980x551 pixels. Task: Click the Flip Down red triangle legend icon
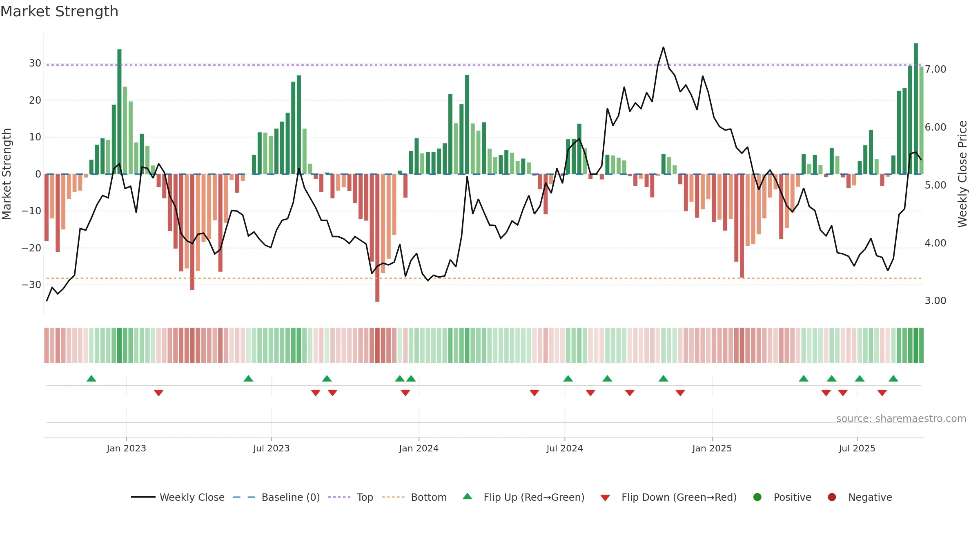605,498
